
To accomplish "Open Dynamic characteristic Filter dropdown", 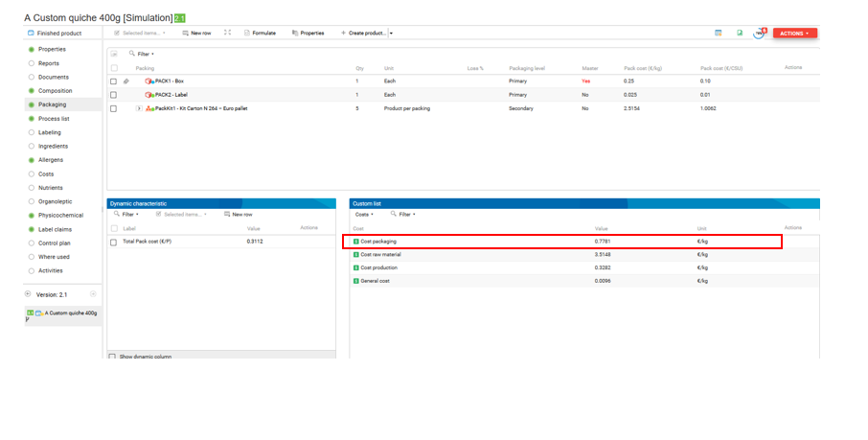I will [126, 215].
